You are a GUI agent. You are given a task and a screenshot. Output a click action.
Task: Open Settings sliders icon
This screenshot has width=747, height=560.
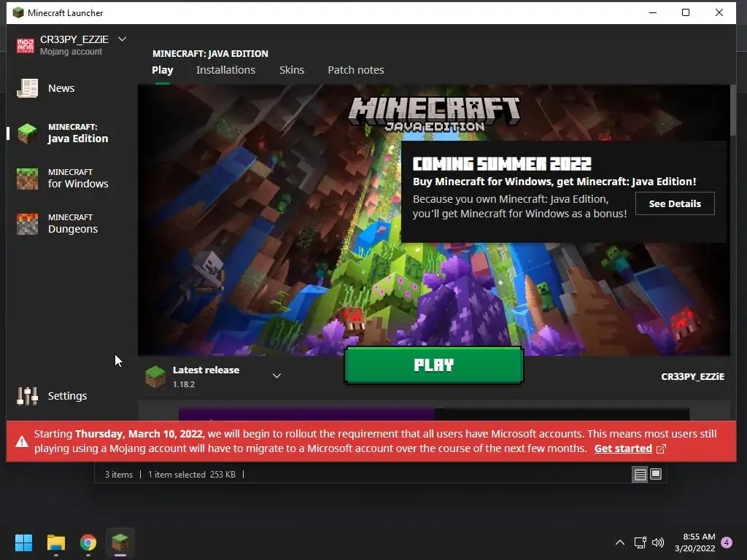[x=27, y=396]
